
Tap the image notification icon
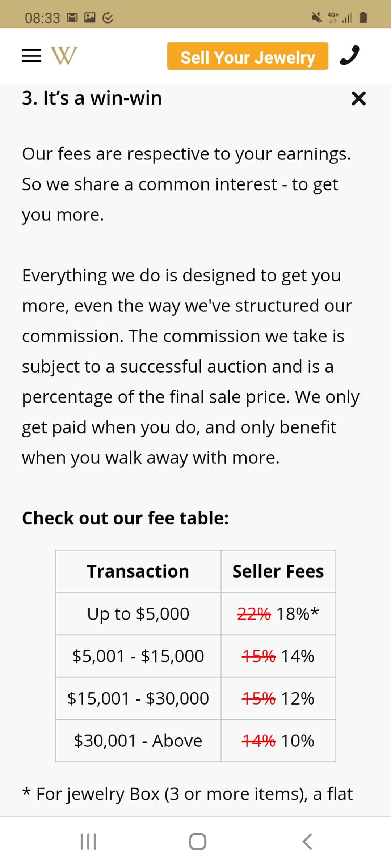(x=90, y=17)
